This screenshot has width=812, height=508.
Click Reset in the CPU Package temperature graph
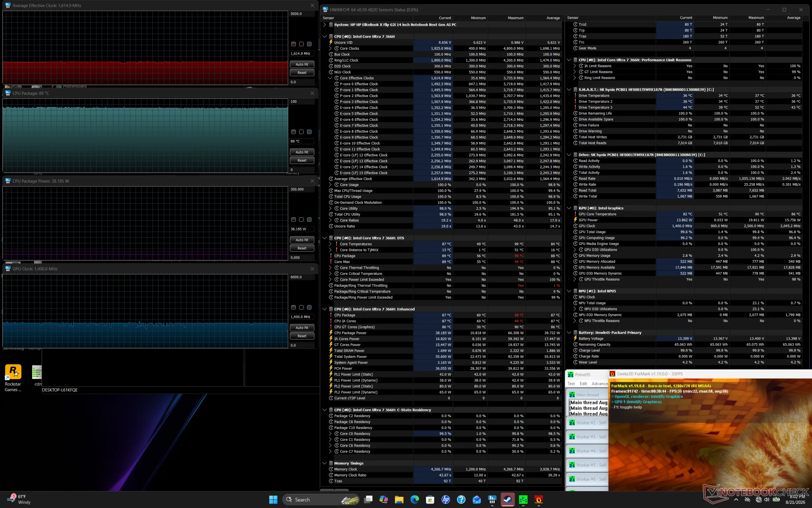[302, 161]
